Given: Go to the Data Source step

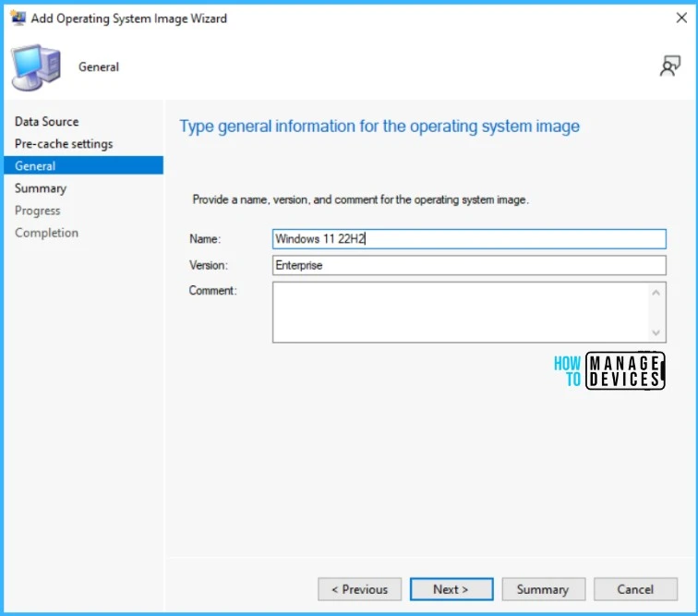Looking at the screenshot, I should pyautogui.click(x=46, y=122).
